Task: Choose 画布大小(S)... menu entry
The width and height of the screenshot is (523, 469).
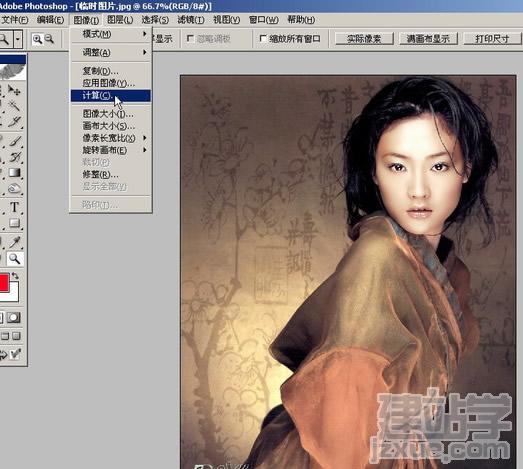Action: (x=111, y=126)
